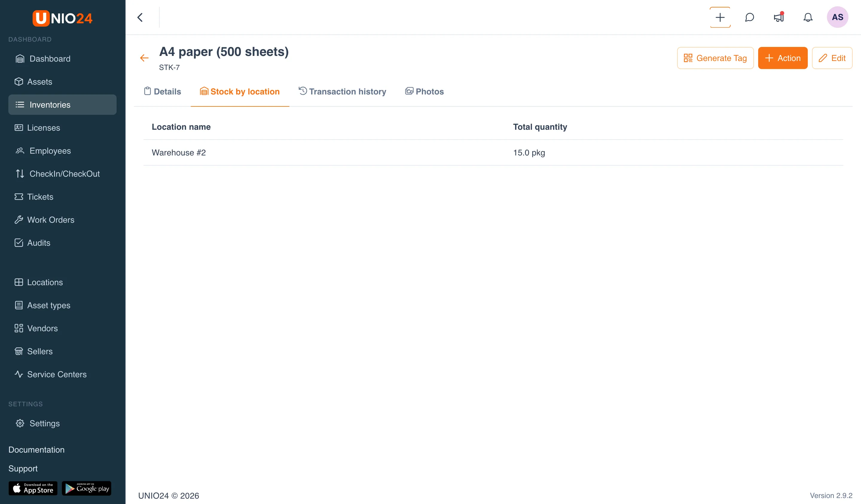Click the STK-7 item code
This screenshot has width=861, height=504.
169,67
